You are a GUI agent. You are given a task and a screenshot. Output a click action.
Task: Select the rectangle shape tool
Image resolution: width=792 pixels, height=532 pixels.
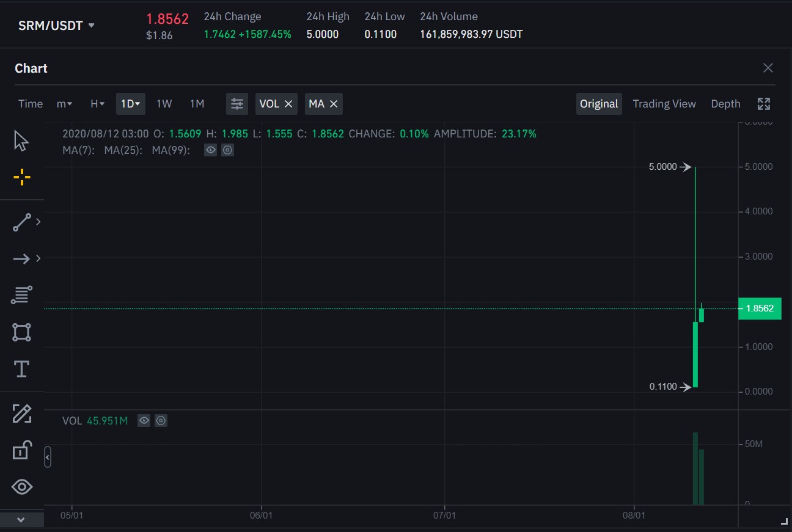point(21,332)
